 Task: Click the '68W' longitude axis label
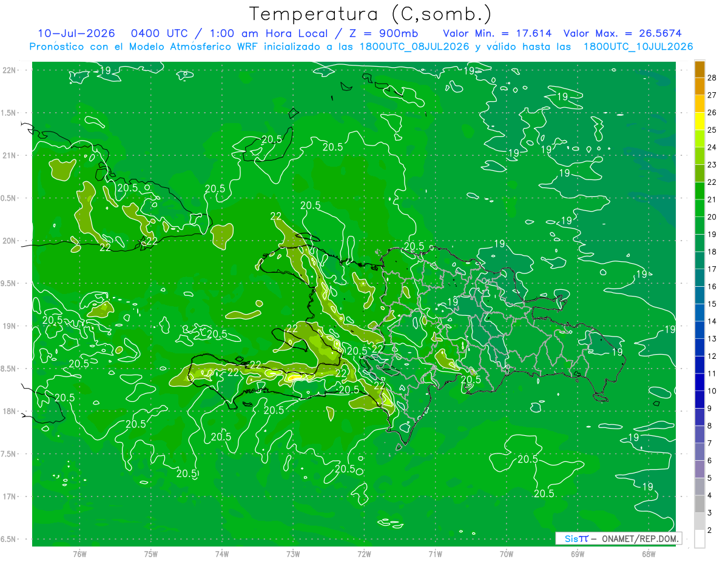(649, 554)
